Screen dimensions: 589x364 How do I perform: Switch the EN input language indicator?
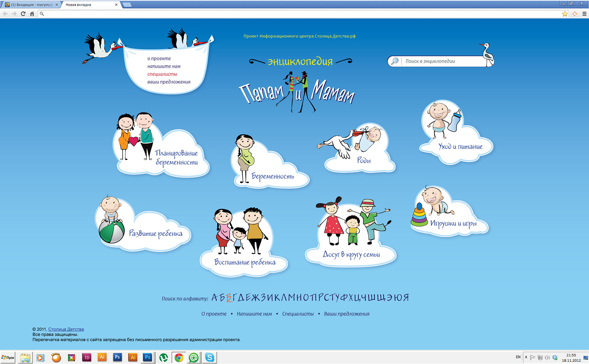[x=518, y=357]
